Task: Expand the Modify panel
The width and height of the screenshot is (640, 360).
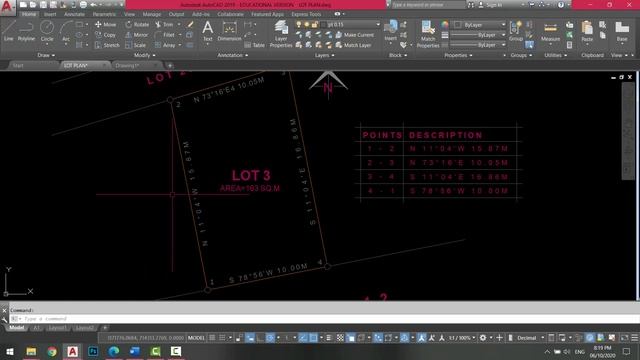Action: pos(144,55)
